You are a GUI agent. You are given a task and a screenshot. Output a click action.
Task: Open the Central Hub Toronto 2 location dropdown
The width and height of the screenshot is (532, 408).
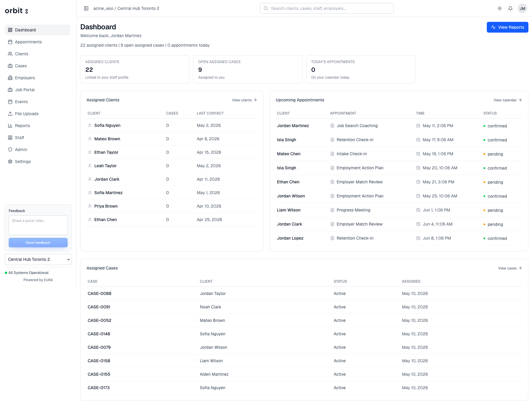38,259
